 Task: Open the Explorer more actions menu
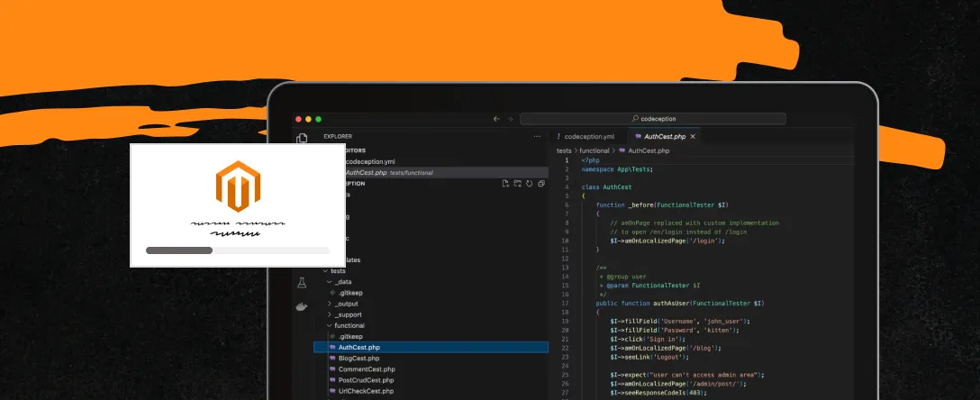(537, 137)
